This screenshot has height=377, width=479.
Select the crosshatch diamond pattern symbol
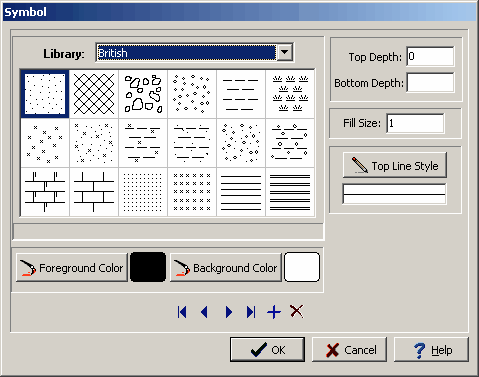[94, 94]
